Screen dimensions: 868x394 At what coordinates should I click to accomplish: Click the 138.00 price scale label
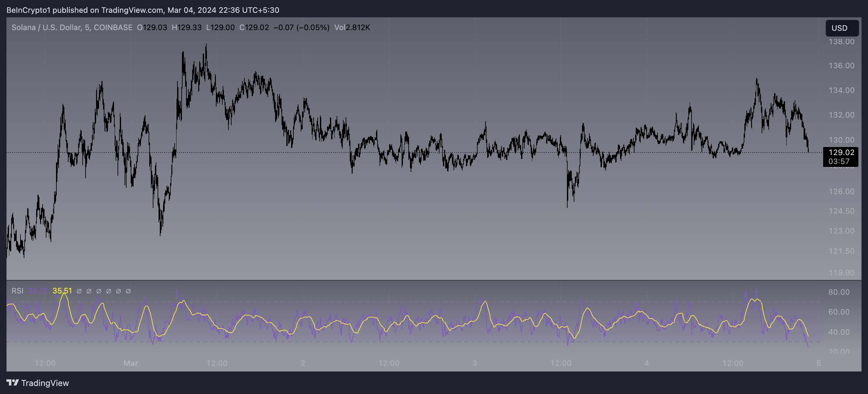(841, 42)
